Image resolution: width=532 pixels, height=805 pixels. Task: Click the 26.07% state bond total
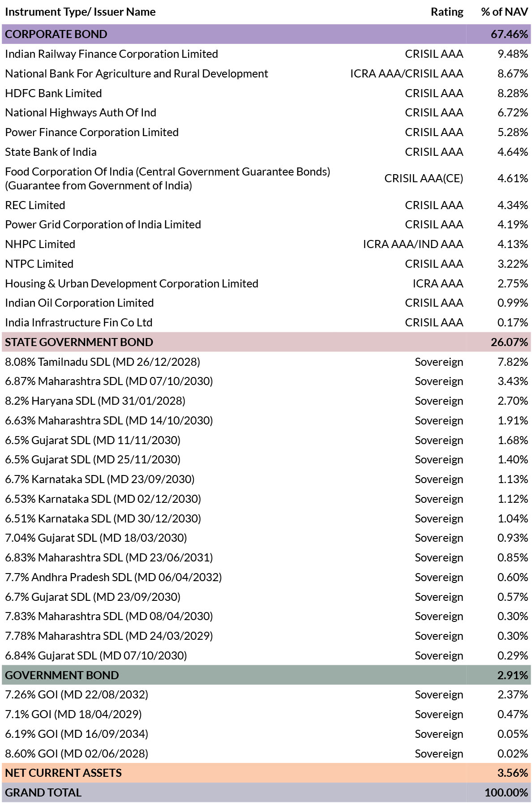(509, 342)
